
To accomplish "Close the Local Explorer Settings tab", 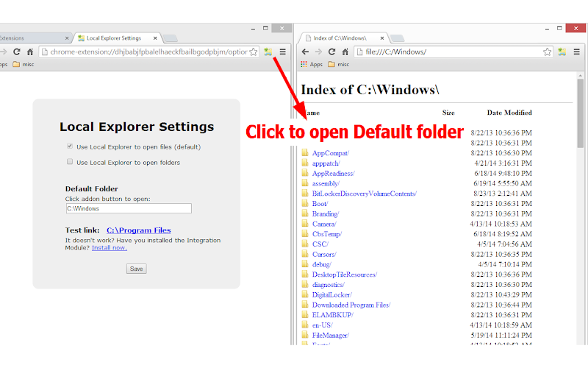I will coord(155,38).
